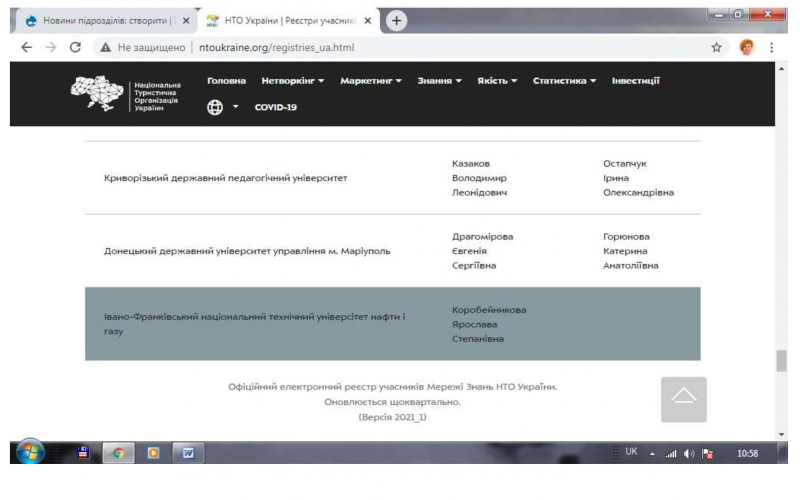Click the name 'Горюнова Катерина Анатоліївна'
The image size is (800, 500).
coord(631,251)
